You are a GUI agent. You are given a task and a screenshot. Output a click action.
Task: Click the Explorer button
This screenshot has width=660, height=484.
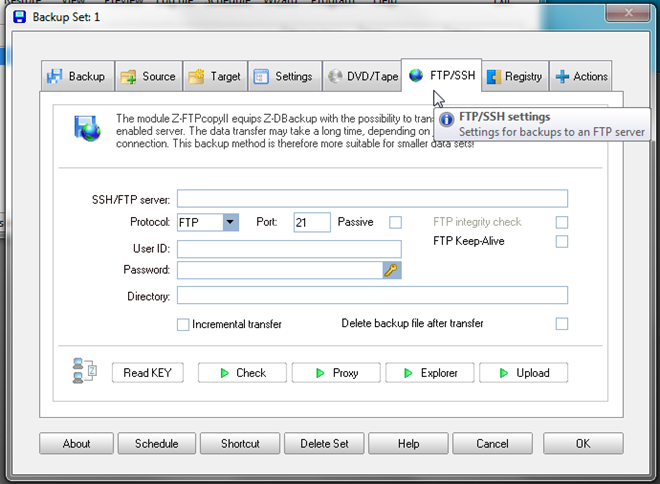point(430,373)
